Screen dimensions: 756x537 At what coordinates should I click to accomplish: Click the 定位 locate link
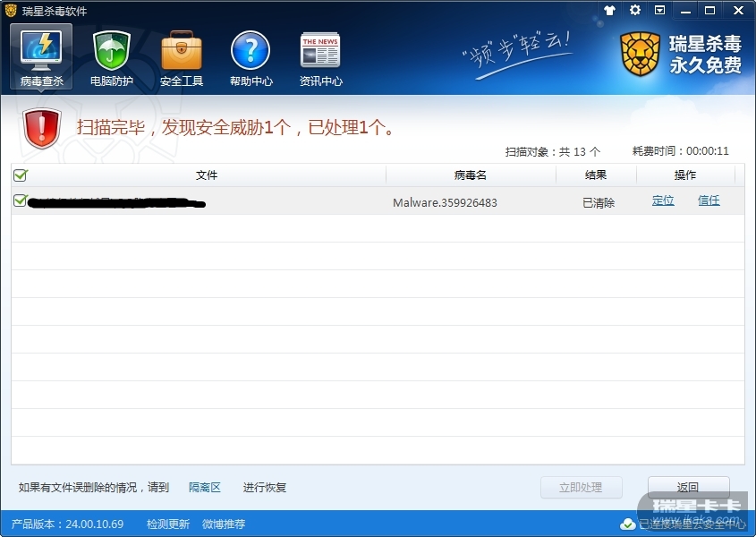pyautogui.click(x=663, y=200)
